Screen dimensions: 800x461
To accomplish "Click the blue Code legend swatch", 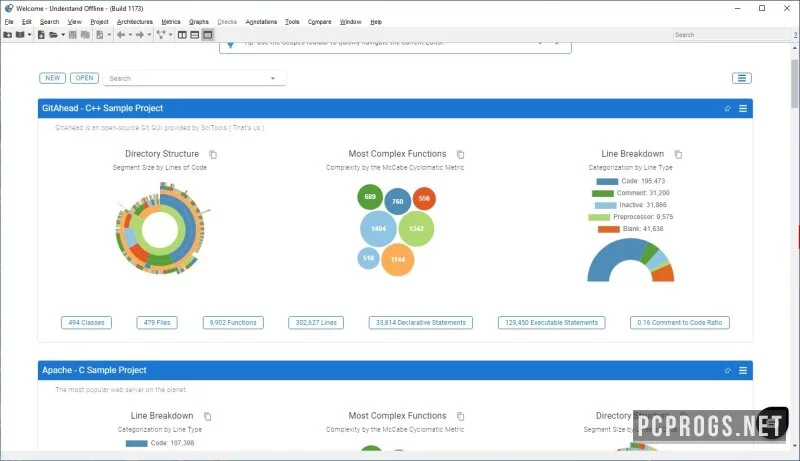I will pyautogui.click(x=607, y=182).
